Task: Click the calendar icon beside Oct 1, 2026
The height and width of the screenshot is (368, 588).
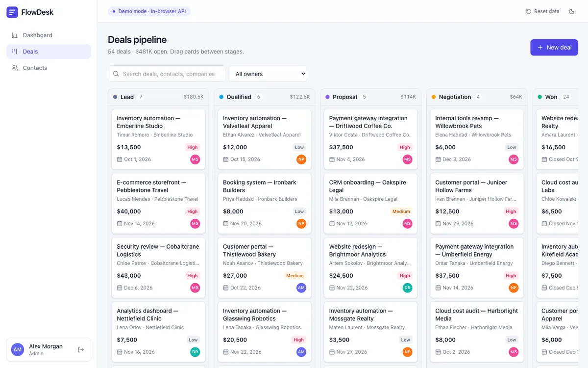Action: [120, 159]
